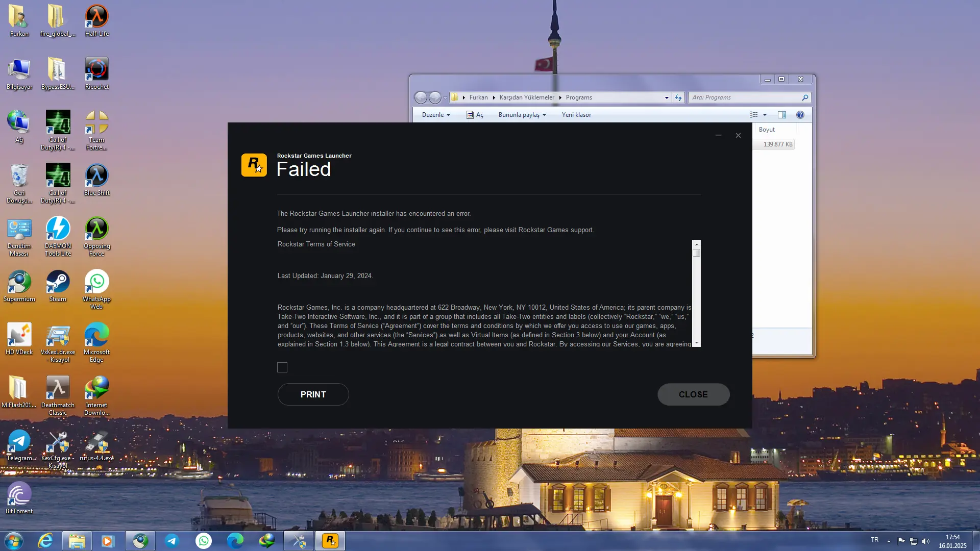980x551 pixels.
Task: Click the Rockstar Games Launcher taskbar icon
Action: point(330,540)
